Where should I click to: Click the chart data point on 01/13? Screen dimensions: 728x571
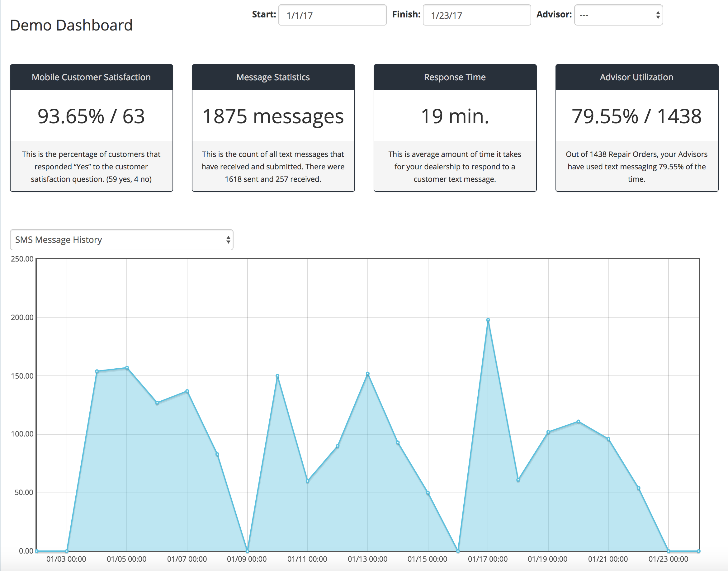point(368,374)
